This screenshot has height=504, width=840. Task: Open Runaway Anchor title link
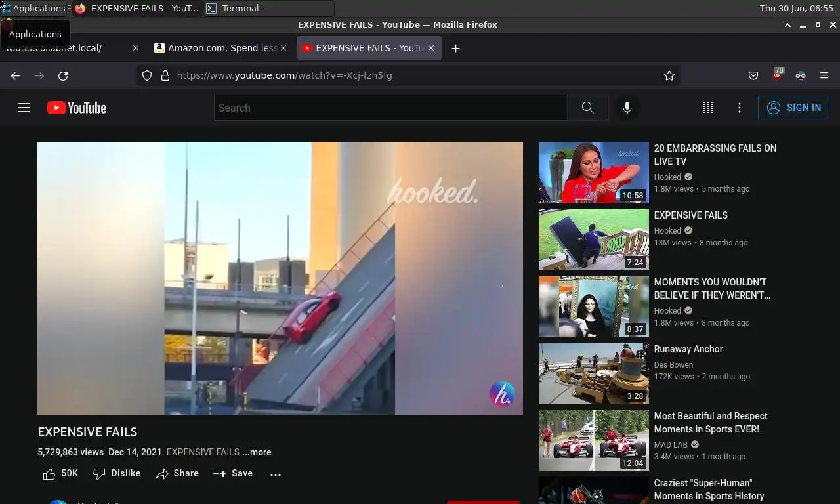(688, 349)
